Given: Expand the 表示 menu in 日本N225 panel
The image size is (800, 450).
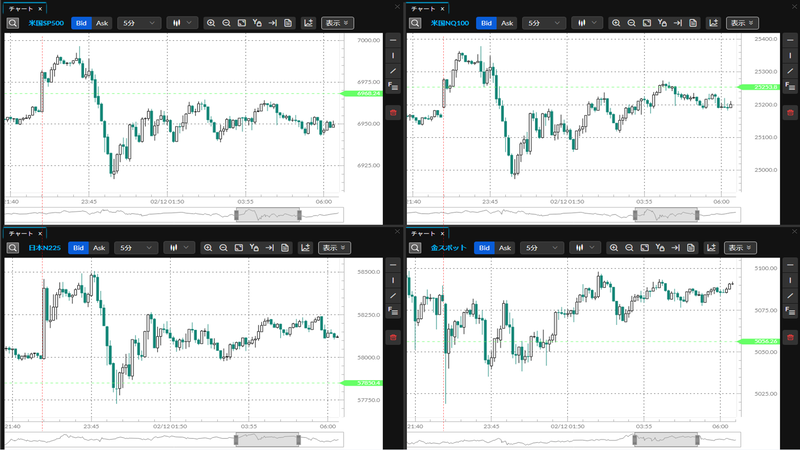Looking at the screenshot, I should point(334,248).
